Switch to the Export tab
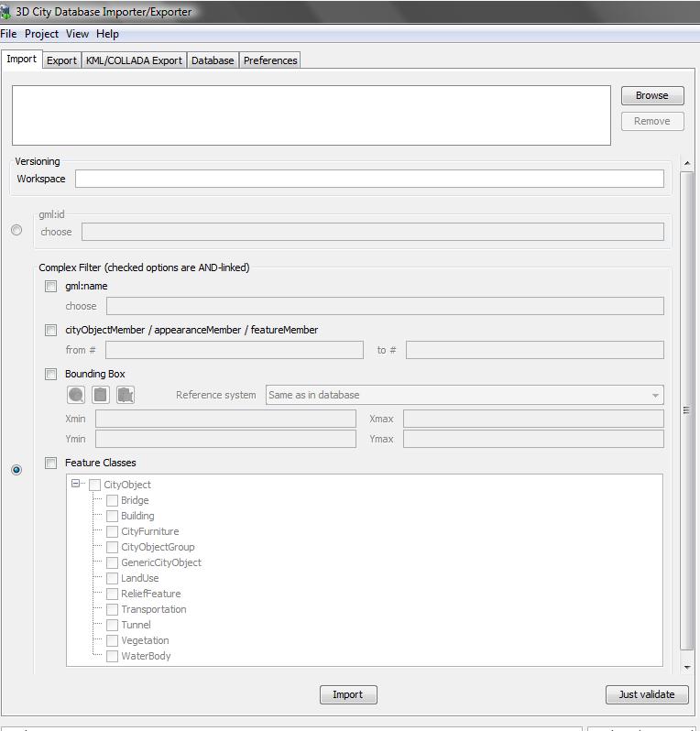Image resolution: width=700 pixels, height=731 pixels. [61, 60]
